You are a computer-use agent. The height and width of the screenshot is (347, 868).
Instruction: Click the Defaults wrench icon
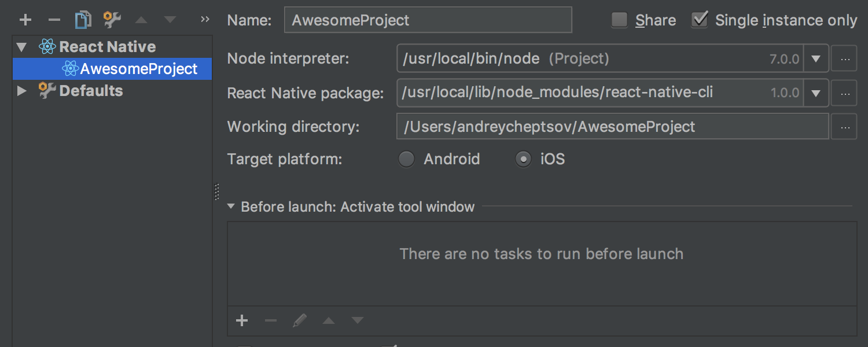pos(47,91)
